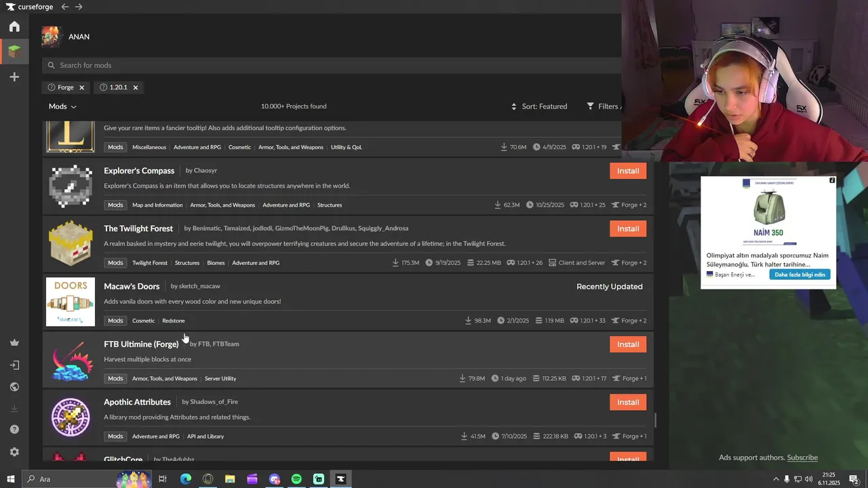The image size is (868, 488).
Task: Select the Redstone tag on Macaw's Doors
Action: pyautogui.click(x=174, y=321)
